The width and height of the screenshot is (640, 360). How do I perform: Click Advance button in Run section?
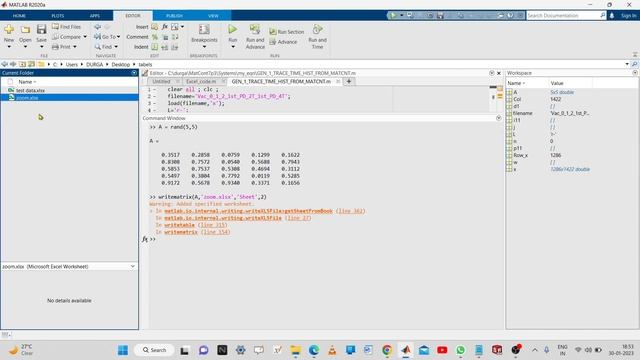283,42
